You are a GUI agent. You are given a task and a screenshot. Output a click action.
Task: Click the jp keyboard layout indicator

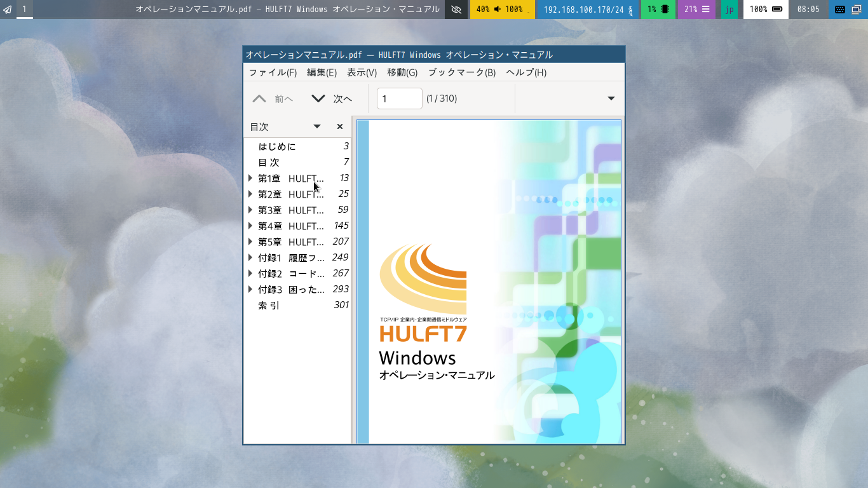[729, 10]
